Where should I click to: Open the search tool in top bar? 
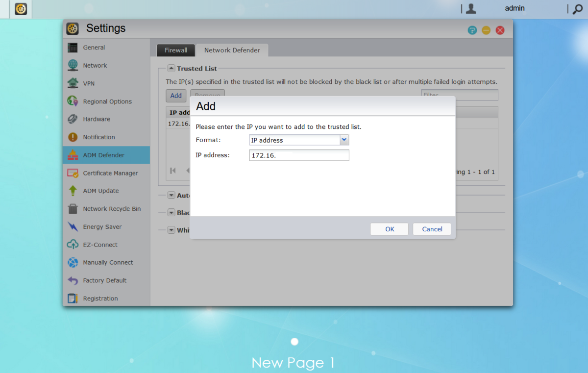pyautogui.click(x=577, y=9)
